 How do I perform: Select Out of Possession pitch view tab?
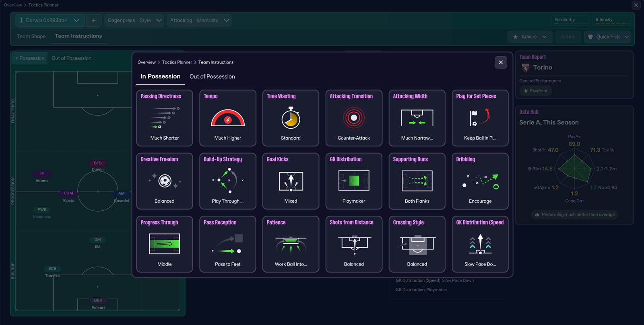71,58
